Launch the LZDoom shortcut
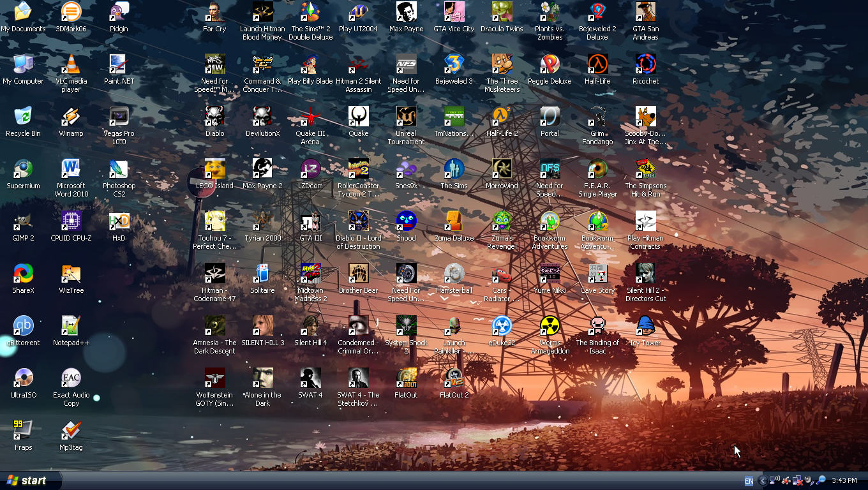 pyautogui.click(x=310, y=168)
